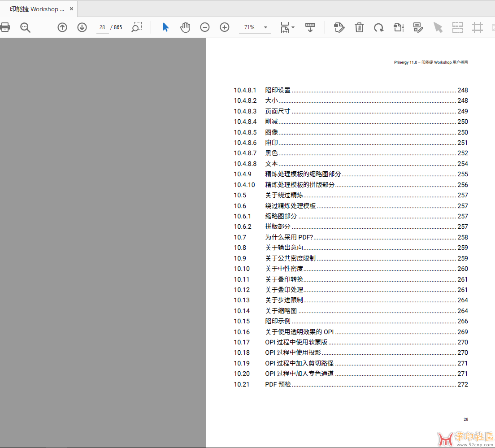
Task: Zoom in with the plus button
Action: click(225, 27)
